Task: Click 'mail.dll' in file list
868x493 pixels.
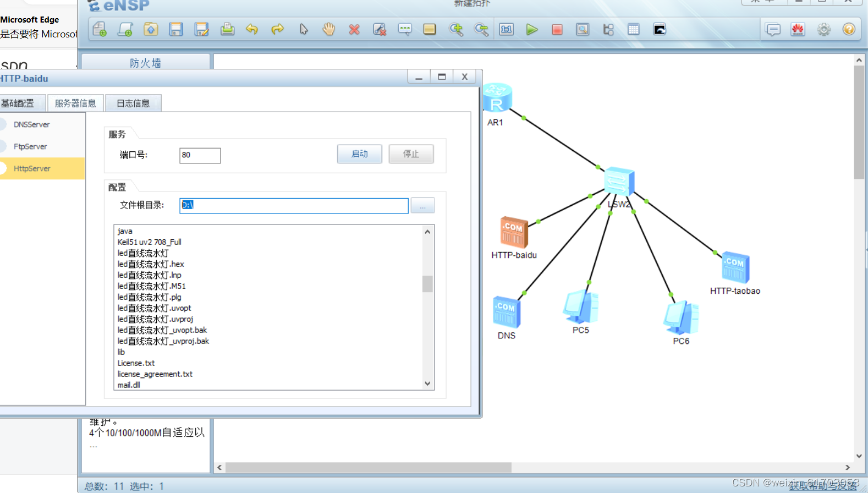Action: [129, 385]
